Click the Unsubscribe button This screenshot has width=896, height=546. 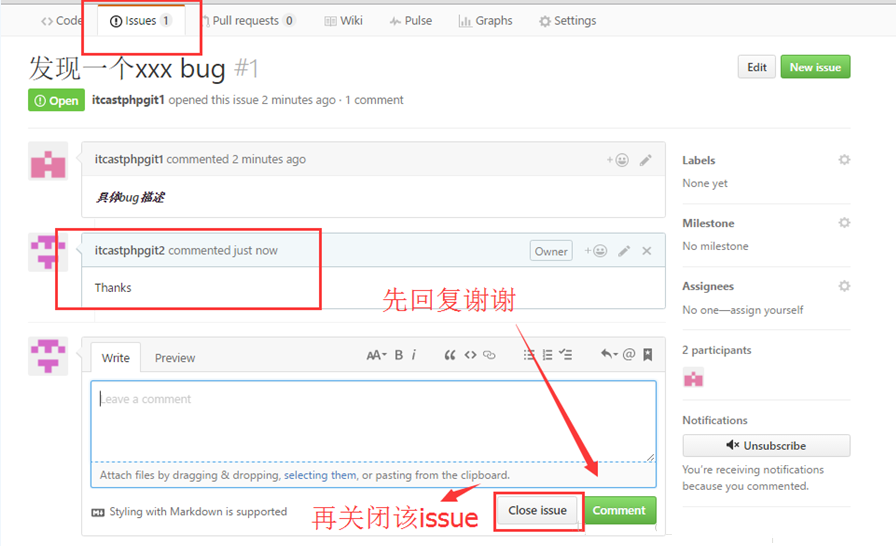[766, 445]
